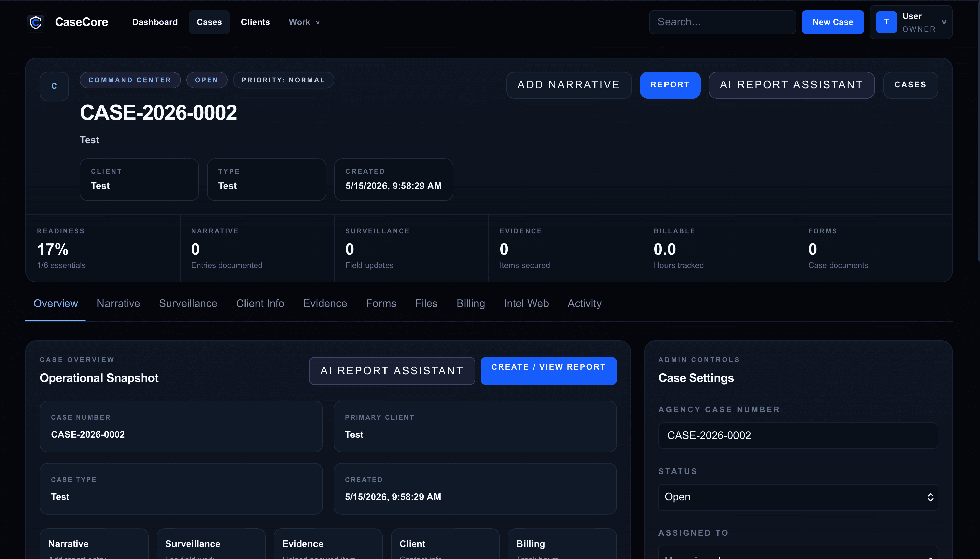Image resolution: width=980 pixels, height=559 pixels.
Task: Switch to the Narrative tab
Action: 119,303
